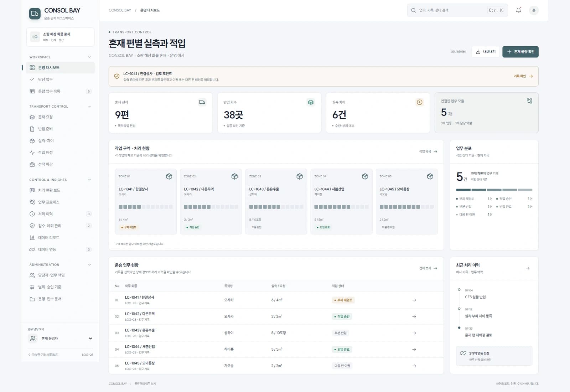The image size is (570, 392).
Task: Click the CONSOL BAY truck logo icon
Action: (35, 14)
